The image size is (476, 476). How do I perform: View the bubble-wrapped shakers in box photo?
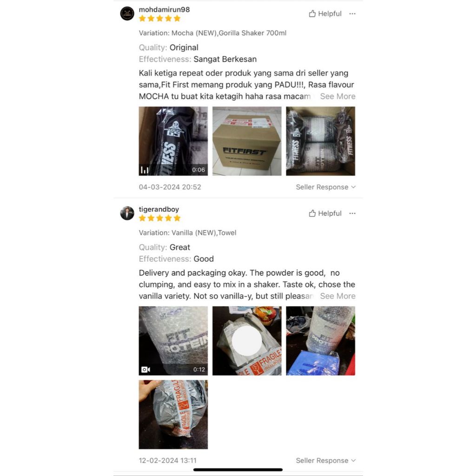[x=321, y=141]
